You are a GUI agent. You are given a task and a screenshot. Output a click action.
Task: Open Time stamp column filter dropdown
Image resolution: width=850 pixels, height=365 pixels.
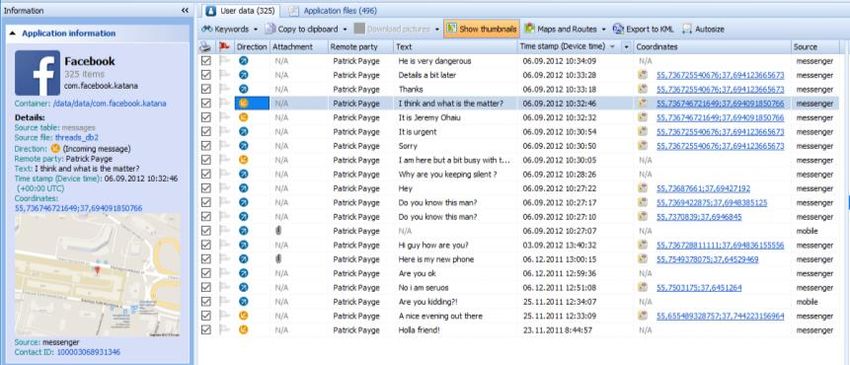(x=627, y=47)
